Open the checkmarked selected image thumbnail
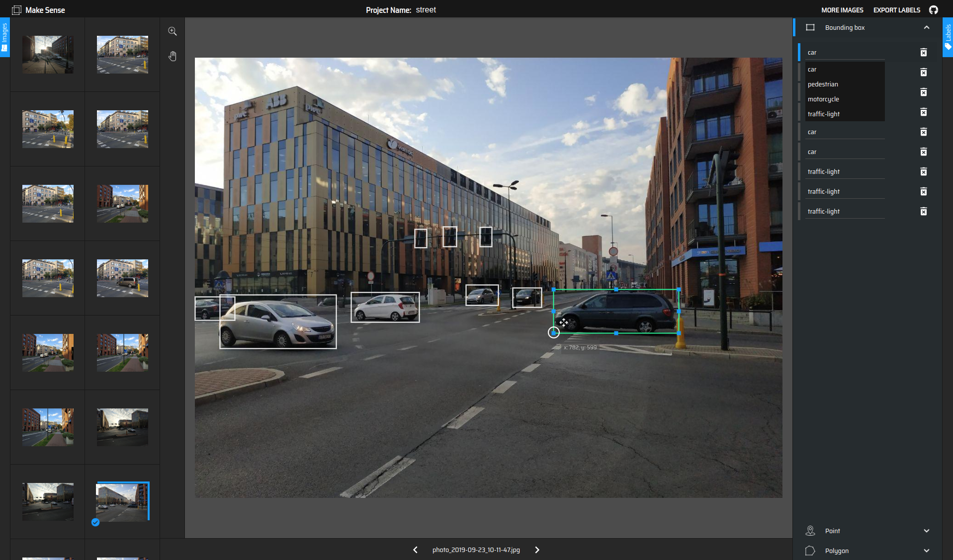Image resolution: width=953 pixels, height=560 pixels. click(x=122, y=502)
